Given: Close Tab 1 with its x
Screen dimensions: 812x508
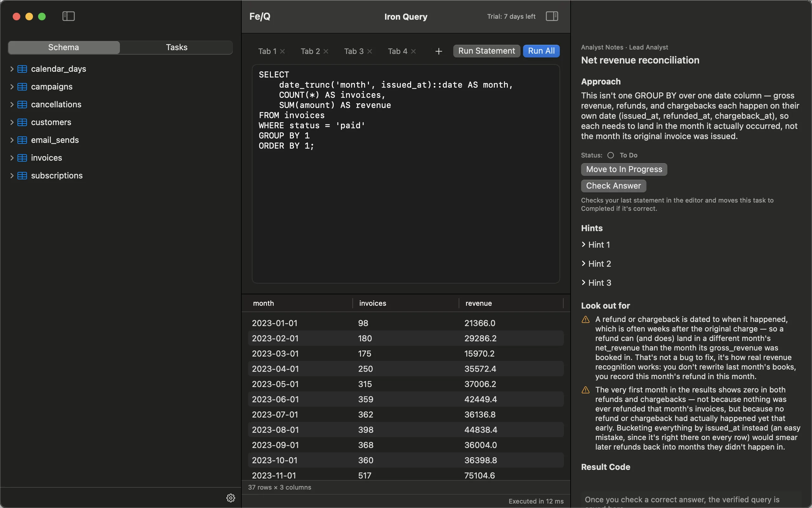Looking at the screenshot, I should tap(283, 51).
